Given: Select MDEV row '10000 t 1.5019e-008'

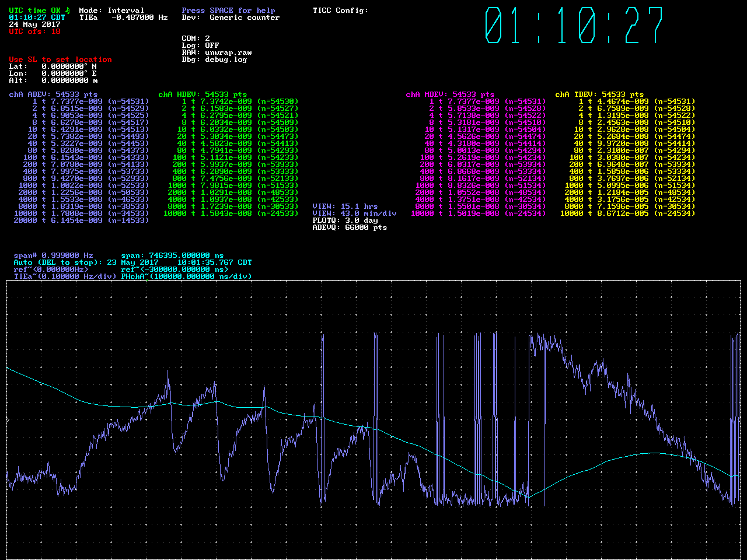Looking at the screenshot, I should point(478,213).
